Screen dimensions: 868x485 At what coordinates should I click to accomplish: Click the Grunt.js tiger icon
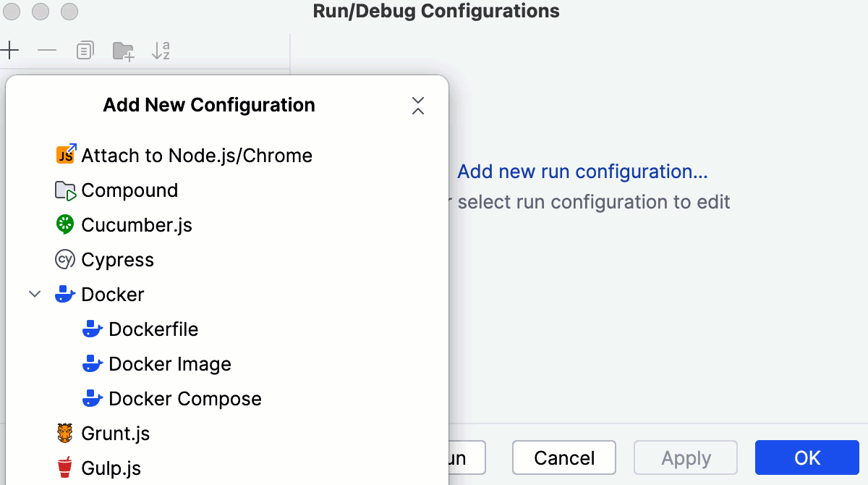64,433
